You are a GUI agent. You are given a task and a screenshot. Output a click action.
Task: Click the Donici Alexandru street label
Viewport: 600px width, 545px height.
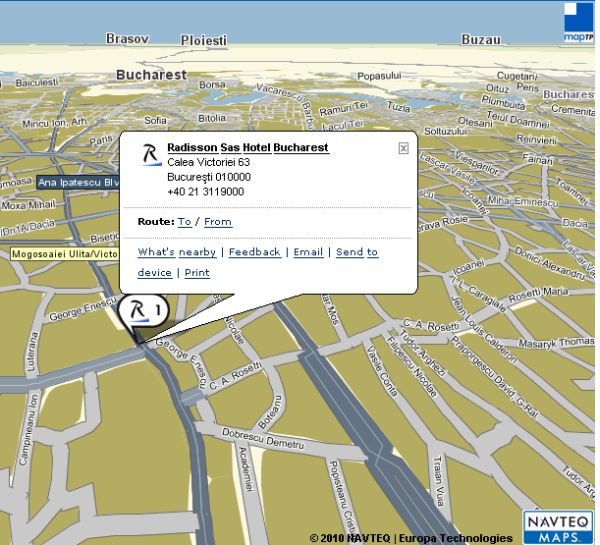click(x=550, y=263)
